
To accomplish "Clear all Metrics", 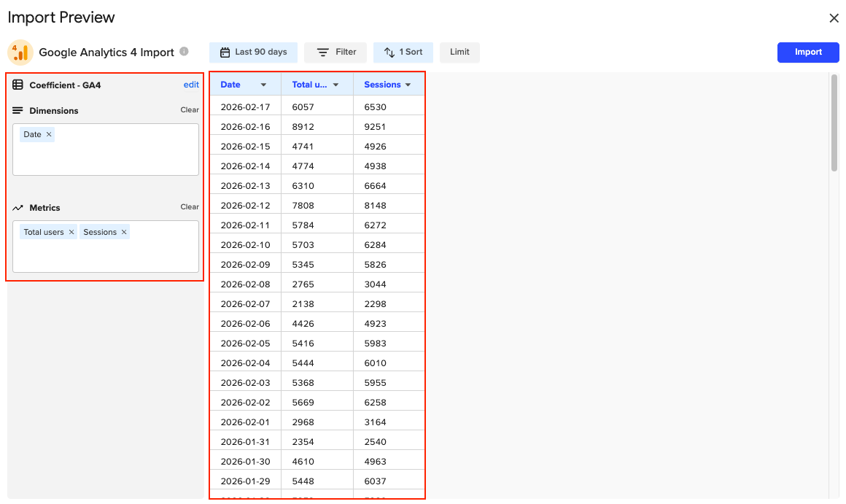I will coord(189,206).
